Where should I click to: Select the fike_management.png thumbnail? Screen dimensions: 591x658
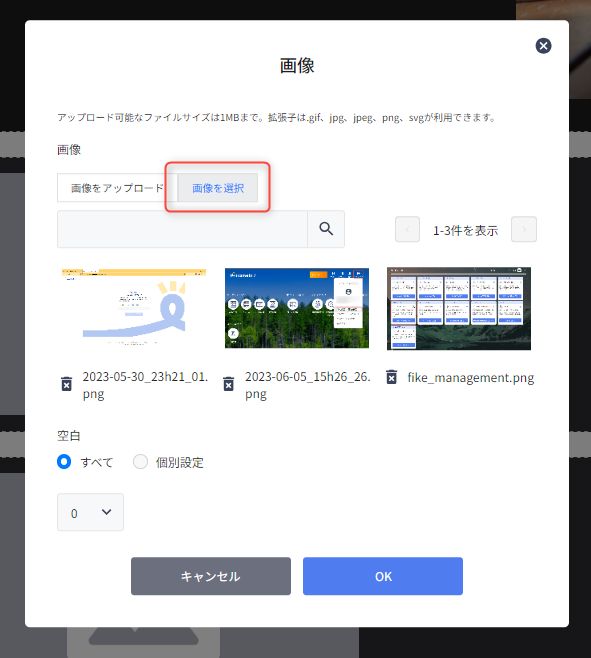(x=459, y=308)
